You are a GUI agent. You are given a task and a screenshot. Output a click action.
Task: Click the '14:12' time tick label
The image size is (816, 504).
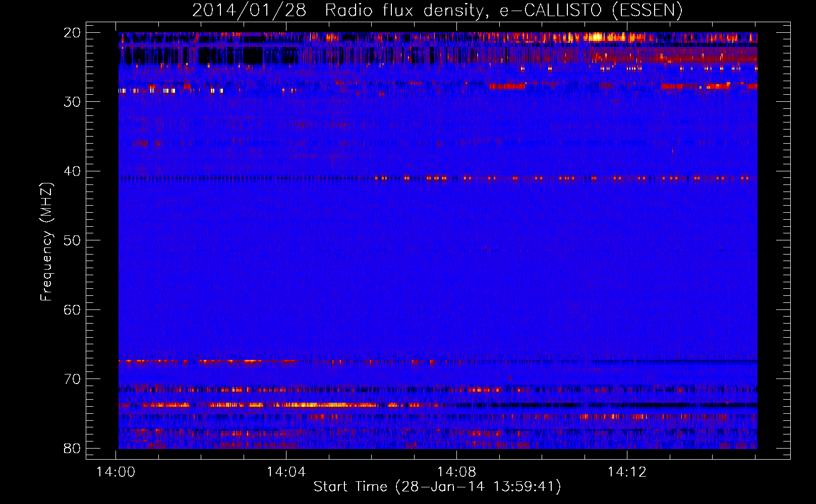tap(627, 472)
